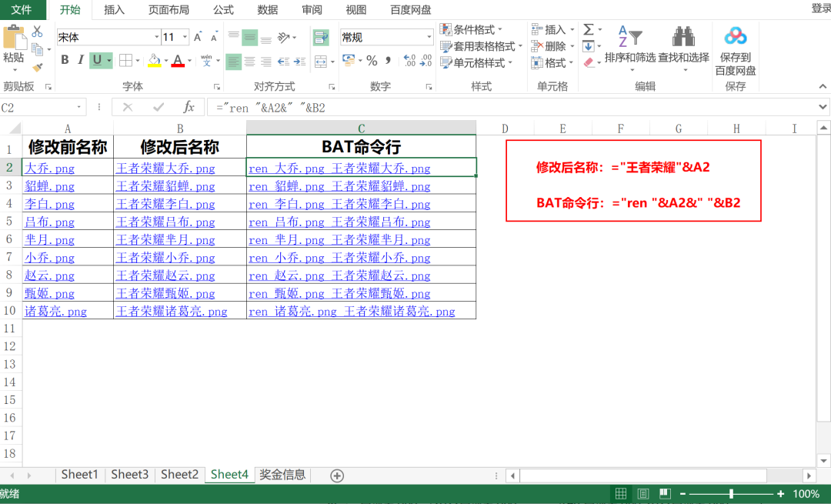831x504 pixels.
Task: Open Find and Select (查找和选择) binoculars
Action: click(683, 48)
